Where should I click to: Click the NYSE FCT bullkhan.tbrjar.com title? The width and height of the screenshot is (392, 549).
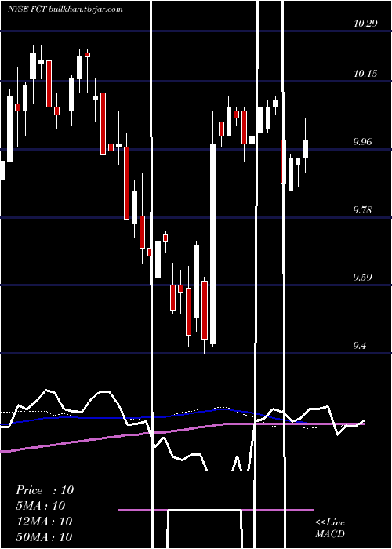click(65, 9)
